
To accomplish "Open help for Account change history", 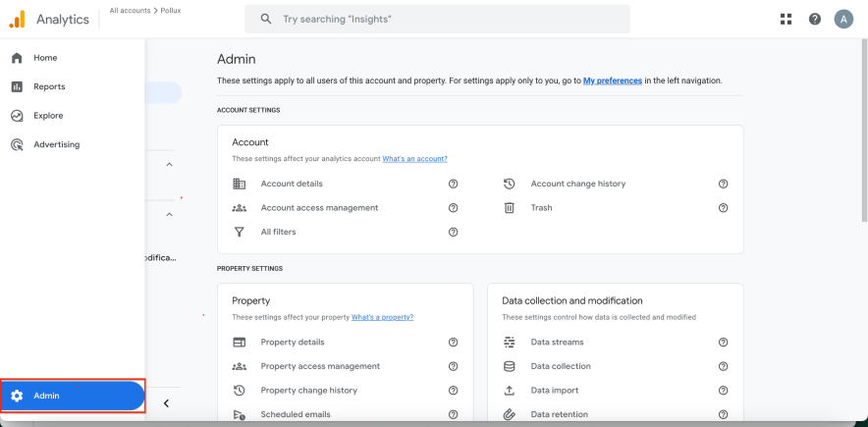I will pyautogui.click(x=723, y=184).
